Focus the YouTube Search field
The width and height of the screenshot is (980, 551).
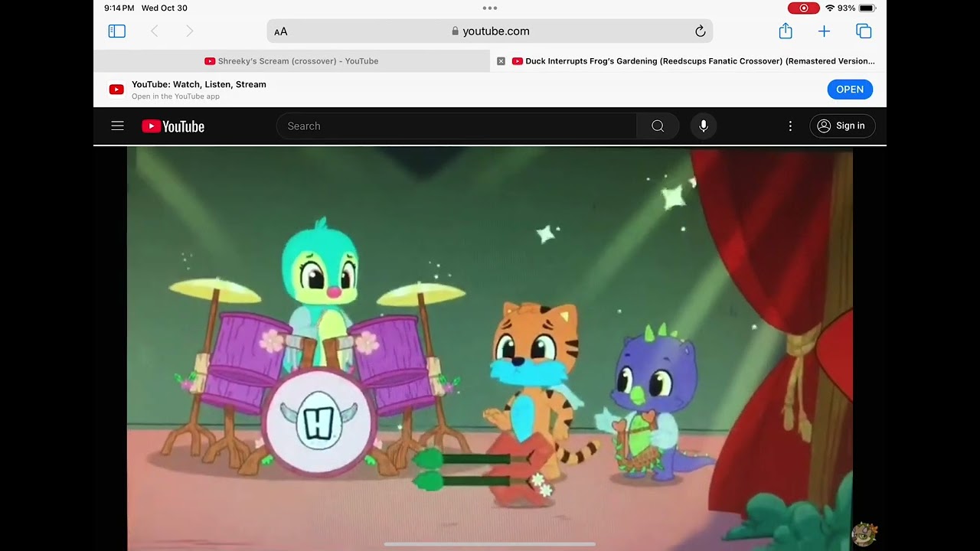pyautogui.click(x=456, y=126)
